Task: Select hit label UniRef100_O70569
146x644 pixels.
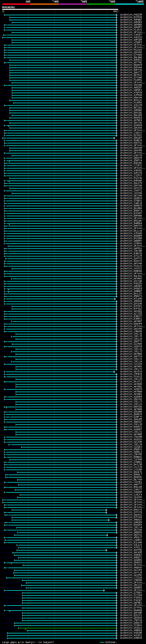Action: [x=131, y=55]
